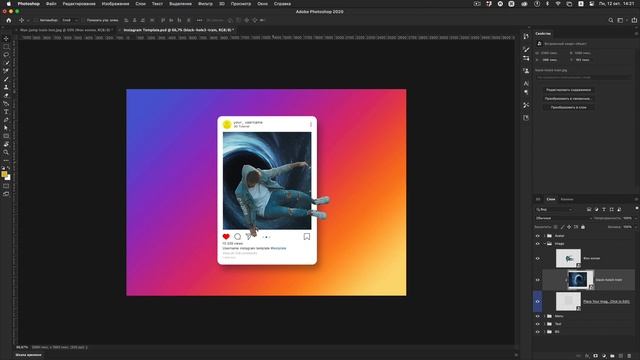Open the Фильтр menu
Image resolution: width=640 pixels, height=360 pixels.
(205, 4)
